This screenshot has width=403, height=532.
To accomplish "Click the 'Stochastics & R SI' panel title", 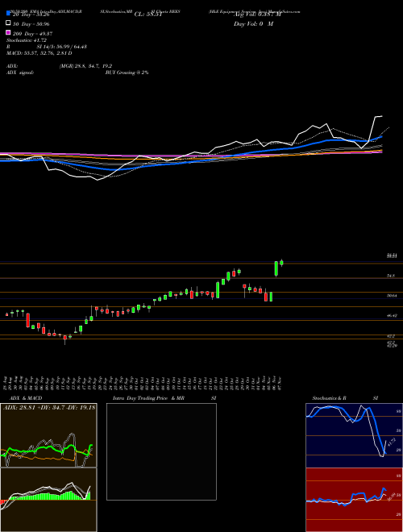I will (x=345, y=398).
